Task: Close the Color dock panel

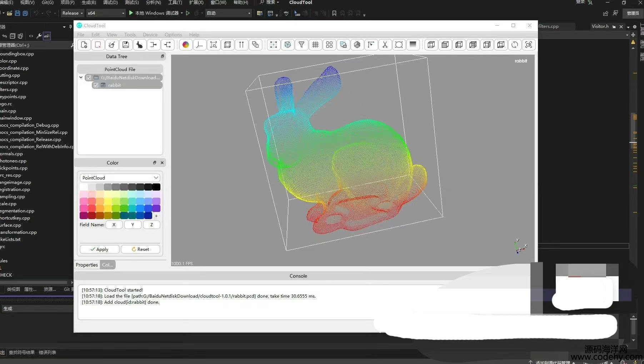Action: [162, 163]
